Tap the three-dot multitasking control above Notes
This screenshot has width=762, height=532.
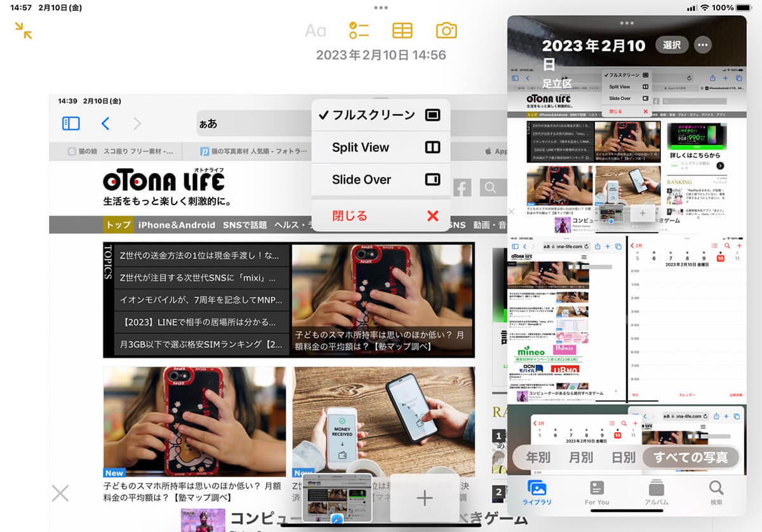pyautogui.click(x=381, y=8)
